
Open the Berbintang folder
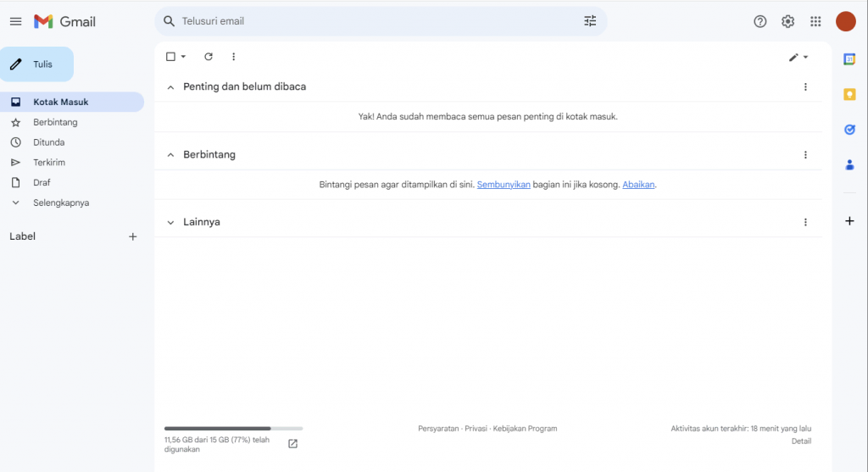click(55, 122)
